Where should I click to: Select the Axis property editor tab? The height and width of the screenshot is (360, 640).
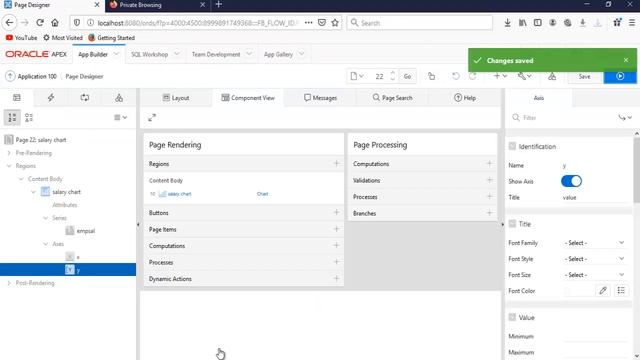[538, 98]
